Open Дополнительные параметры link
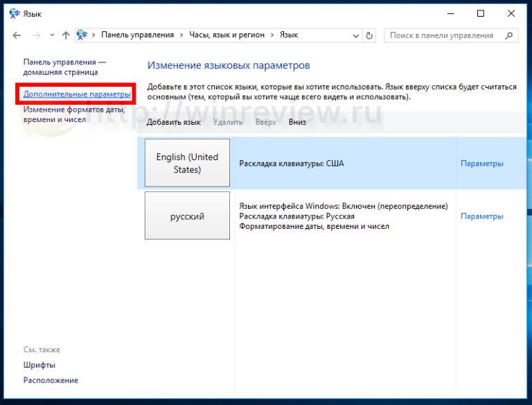 coord(77,94)
